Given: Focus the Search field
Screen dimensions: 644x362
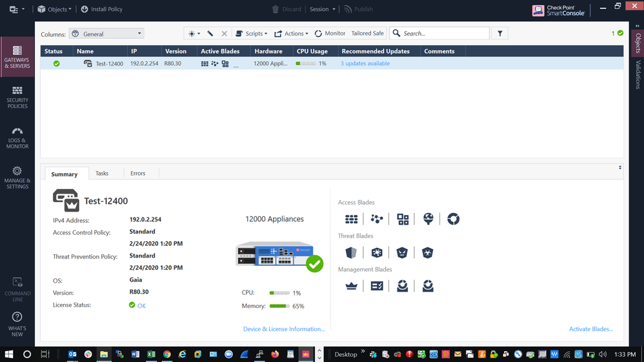Looking at the screenshot, I should (439, 34).
